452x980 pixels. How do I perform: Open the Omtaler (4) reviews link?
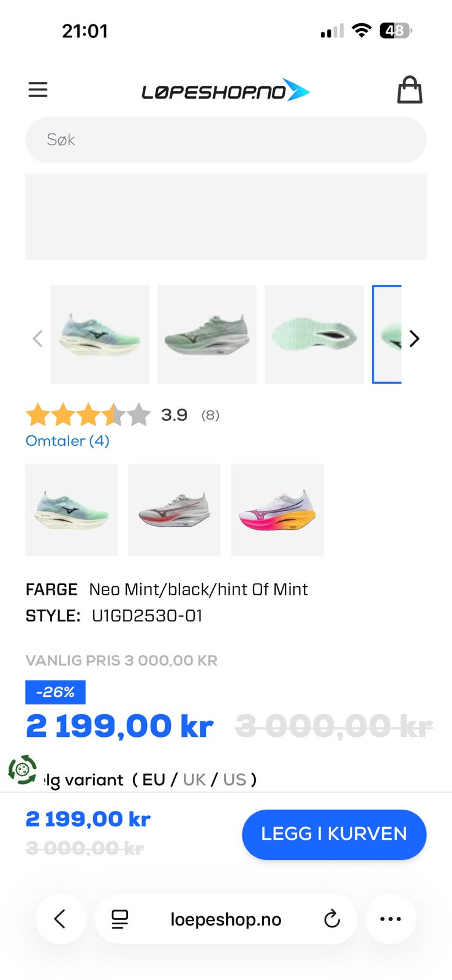pos(67,441)
